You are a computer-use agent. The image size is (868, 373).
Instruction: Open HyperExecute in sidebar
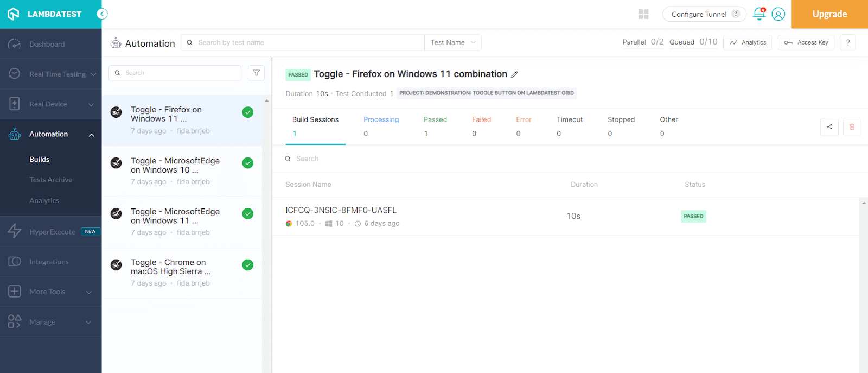point(51,232)
